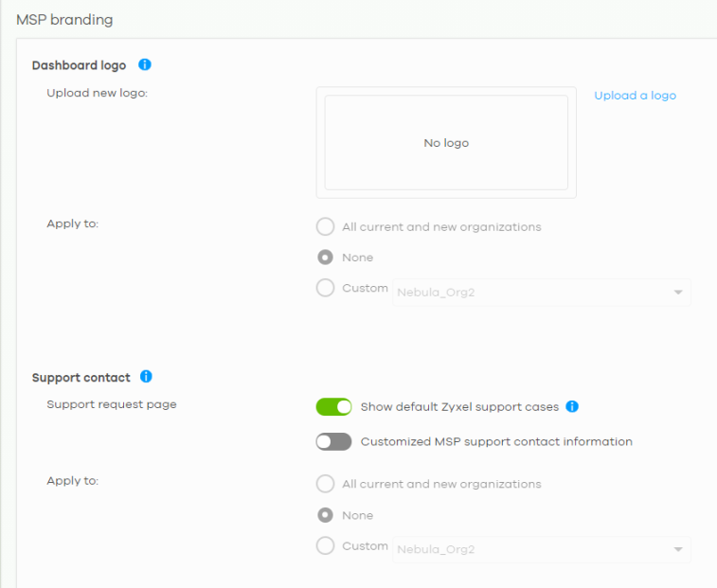Click the Upload a logo link
This screenshot has height=588, width=717.
click(635, 96)
